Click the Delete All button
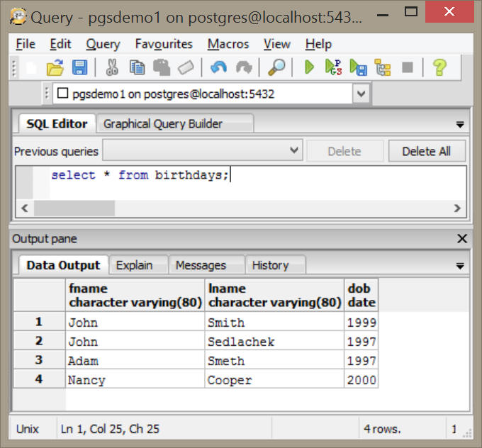This screenshot has height=448, width=482. [x=427, y=151]
